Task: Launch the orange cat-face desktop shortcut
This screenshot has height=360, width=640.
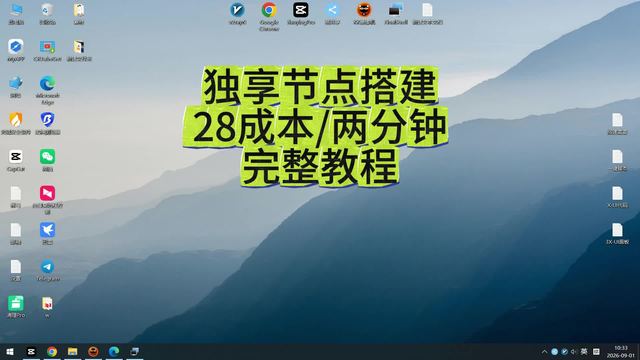Action: [x=364, y=13]
